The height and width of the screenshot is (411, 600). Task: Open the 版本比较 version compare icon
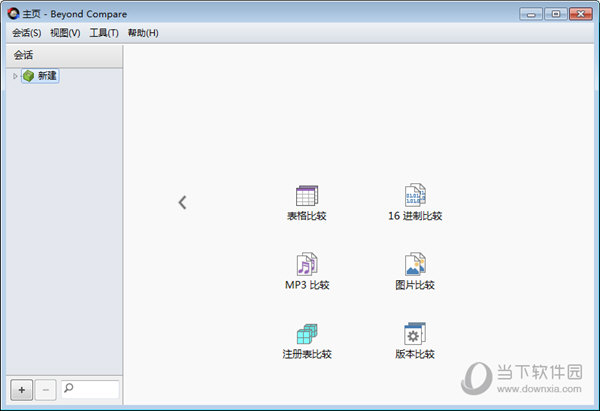(415, 333)
